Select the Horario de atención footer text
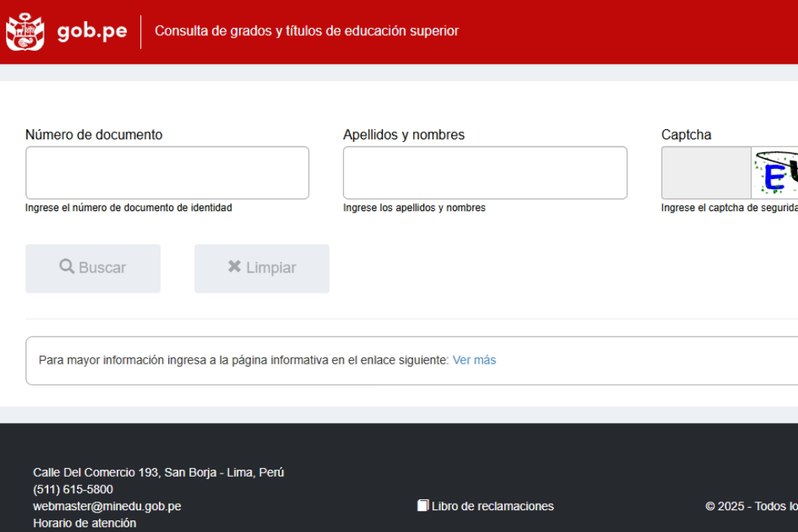The image size is (798, 532). tap(84, 523)
